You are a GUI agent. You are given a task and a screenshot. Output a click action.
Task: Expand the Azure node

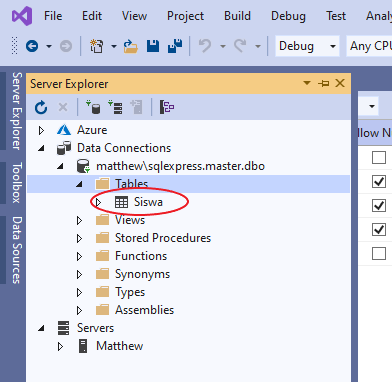tap(41, 130)
